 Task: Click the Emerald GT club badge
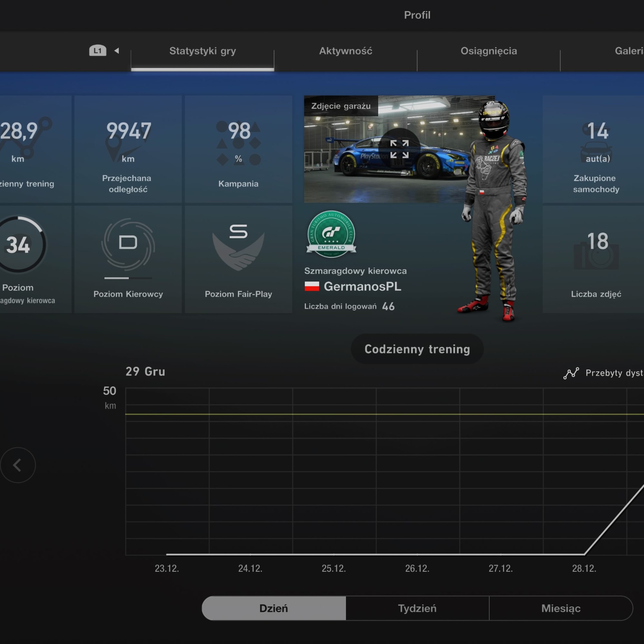pyautogui.click(x=331, y=234)
